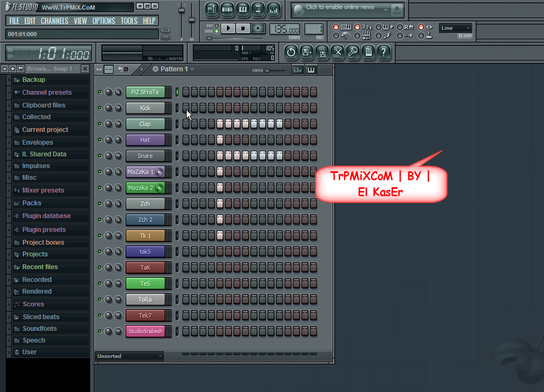544x392 pixels.
Task: Open the online news dropdown arrow
Action: tap(386, 10)
